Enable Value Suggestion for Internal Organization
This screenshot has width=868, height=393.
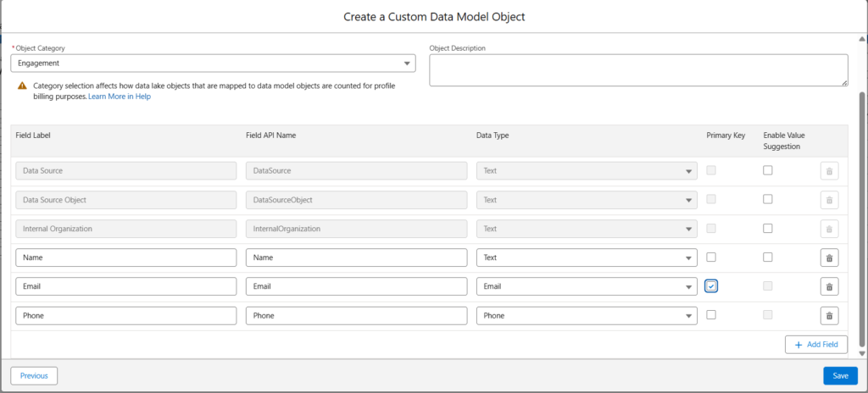(x=768, y=228)
